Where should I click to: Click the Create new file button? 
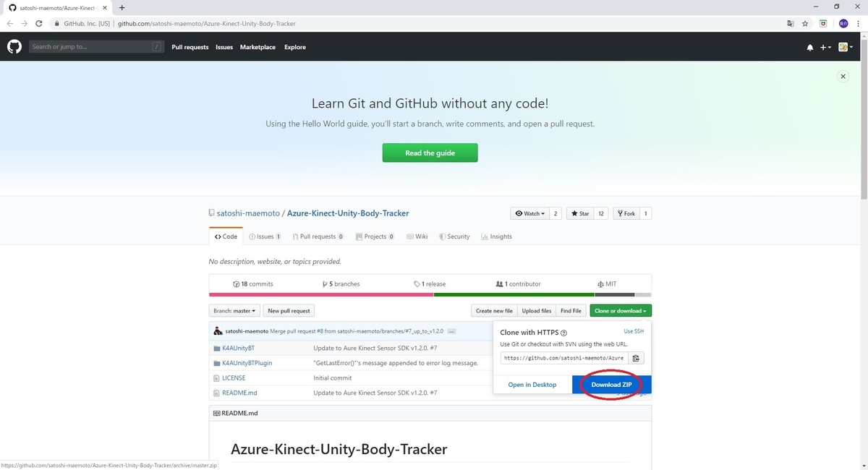(x=494, y=311)
